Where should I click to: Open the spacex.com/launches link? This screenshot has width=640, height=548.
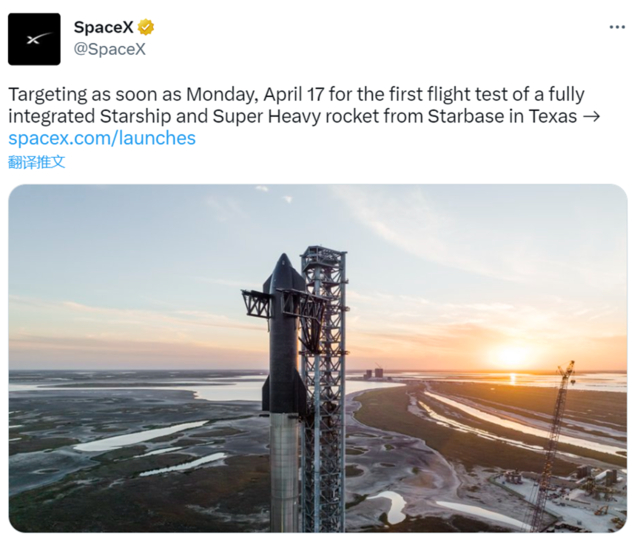click(x=102, y=138)
